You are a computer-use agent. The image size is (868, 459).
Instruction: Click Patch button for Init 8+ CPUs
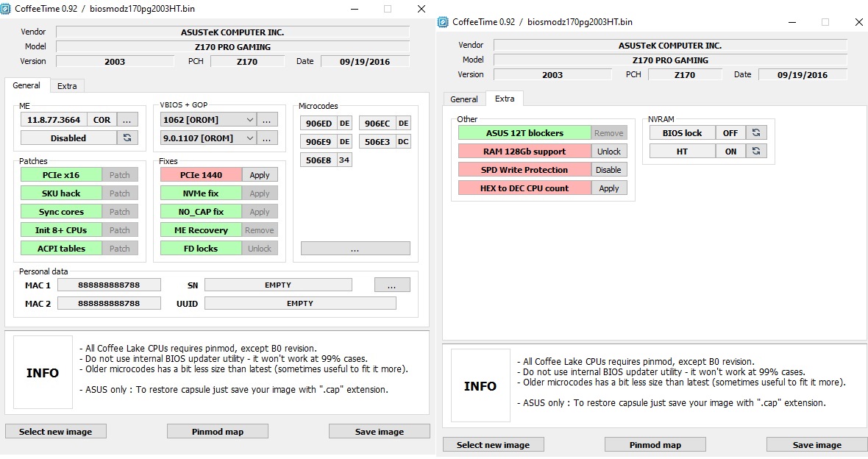(120, 230)
